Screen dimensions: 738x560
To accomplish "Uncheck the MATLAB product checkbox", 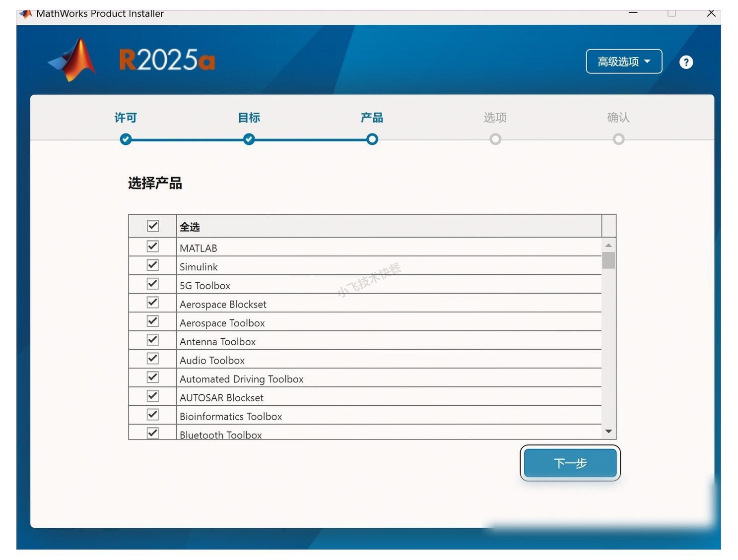I will (153, 247).
